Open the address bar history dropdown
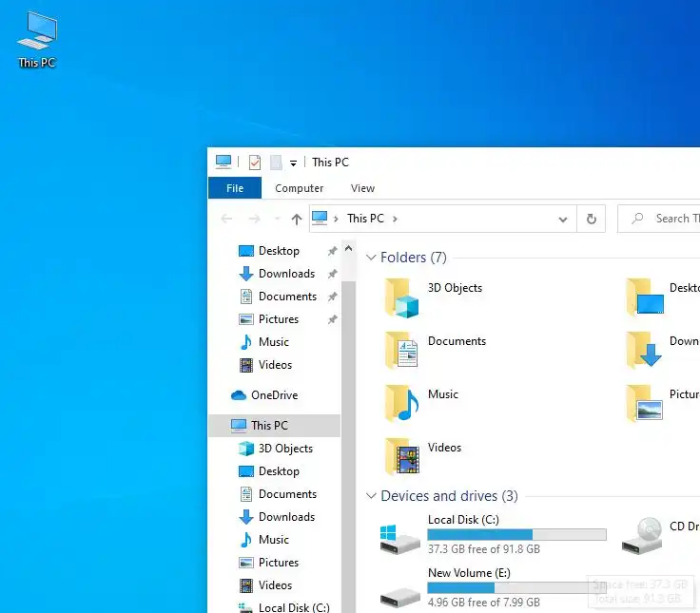Screen dimensions: 700x613 coord(563,219)
